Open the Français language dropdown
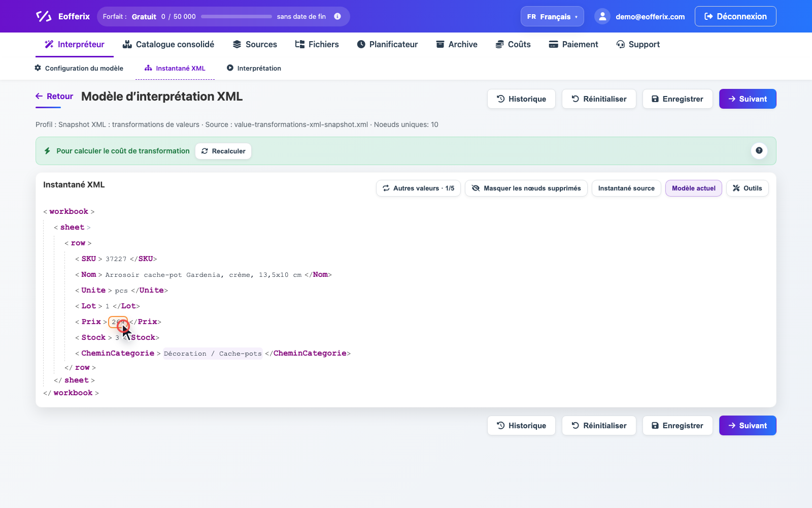The width and height of the screenshot is (812, 508). pyautogui.click(x=552, y=16)
